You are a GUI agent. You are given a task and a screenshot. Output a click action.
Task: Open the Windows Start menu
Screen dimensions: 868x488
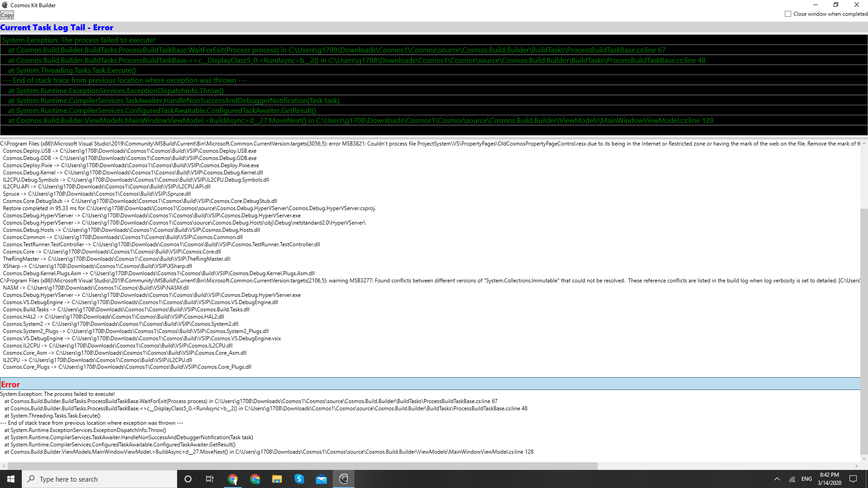(x=10, y=479)
